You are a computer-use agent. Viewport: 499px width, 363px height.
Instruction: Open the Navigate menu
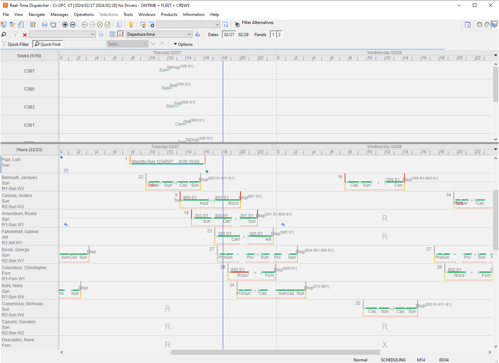click(x=37, y=15)
